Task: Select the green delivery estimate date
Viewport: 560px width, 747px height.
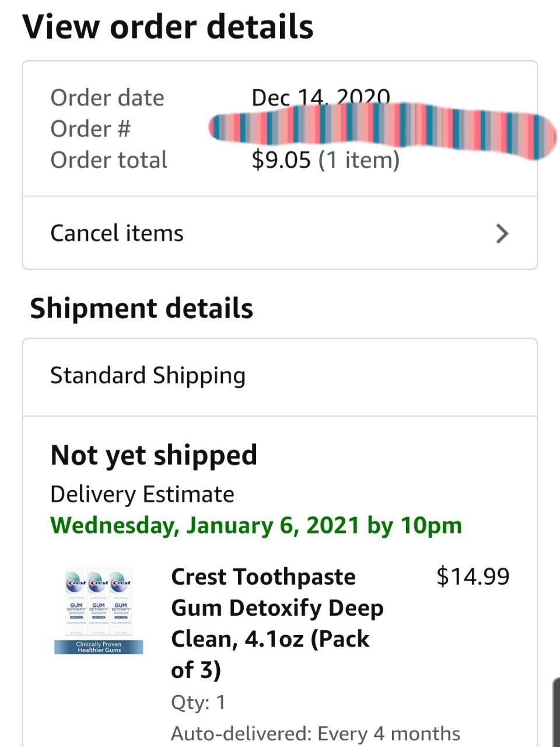Action: 256,525
